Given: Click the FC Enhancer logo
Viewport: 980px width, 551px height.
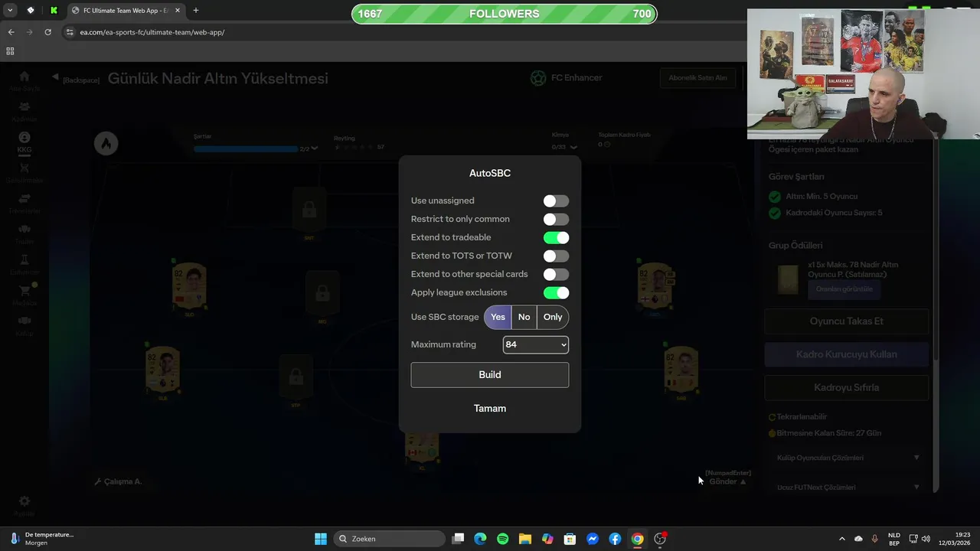Looking at the screenshot, I should click(x=538, y=78).
